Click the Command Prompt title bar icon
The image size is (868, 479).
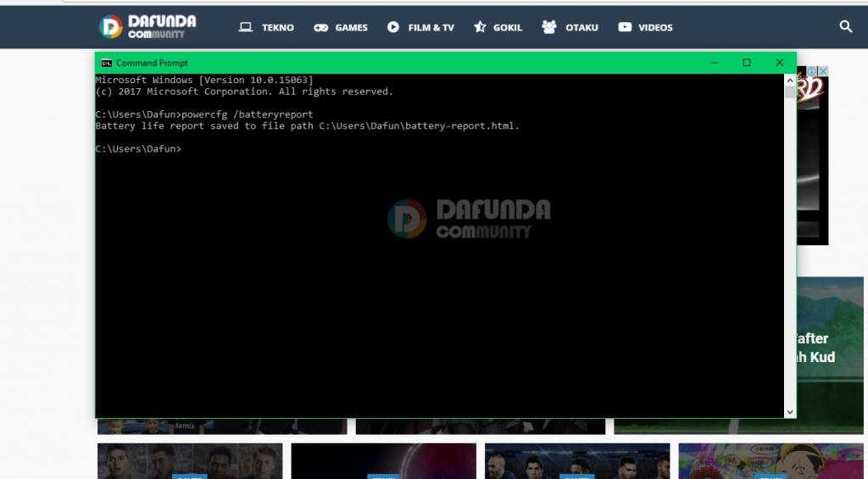pos(106,63)
